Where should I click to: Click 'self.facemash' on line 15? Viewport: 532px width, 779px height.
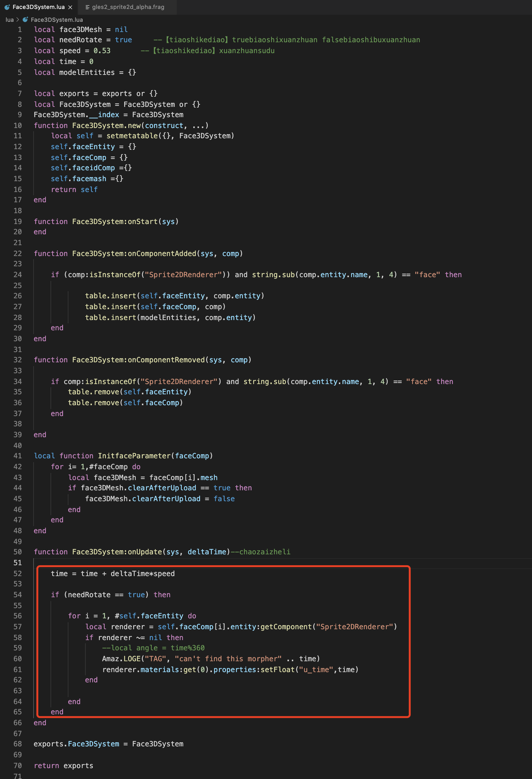(x=78, y=179)
